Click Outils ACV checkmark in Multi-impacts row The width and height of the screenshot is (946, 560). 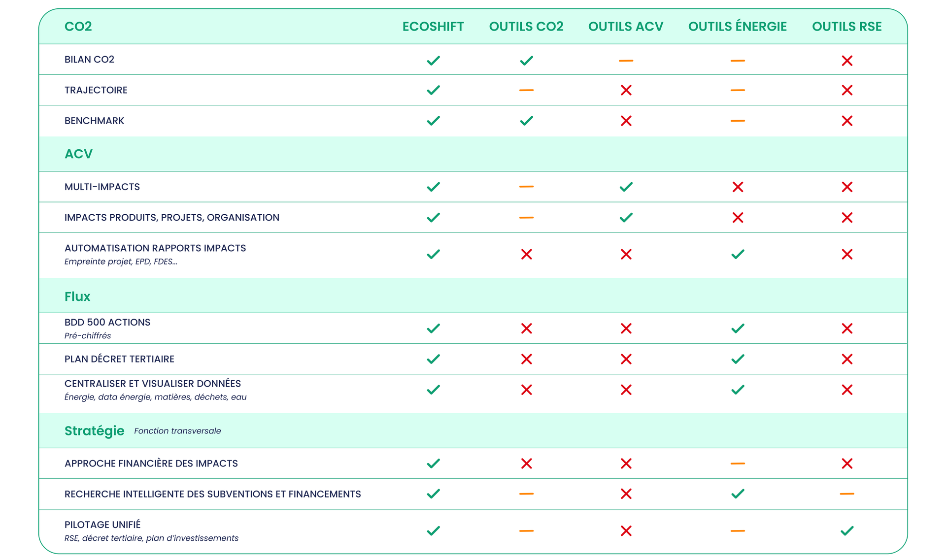[626, 187]
